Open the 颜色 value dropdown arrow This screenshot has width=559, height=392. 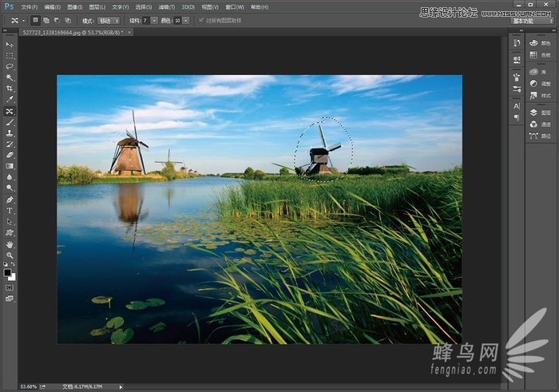(x=186, y=21)
